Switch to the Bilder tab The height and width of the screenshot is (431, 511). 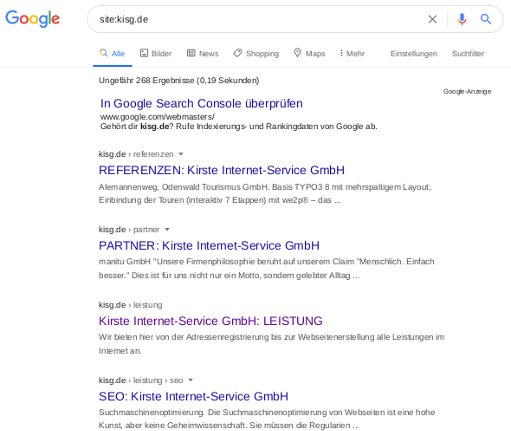(156, 53)
